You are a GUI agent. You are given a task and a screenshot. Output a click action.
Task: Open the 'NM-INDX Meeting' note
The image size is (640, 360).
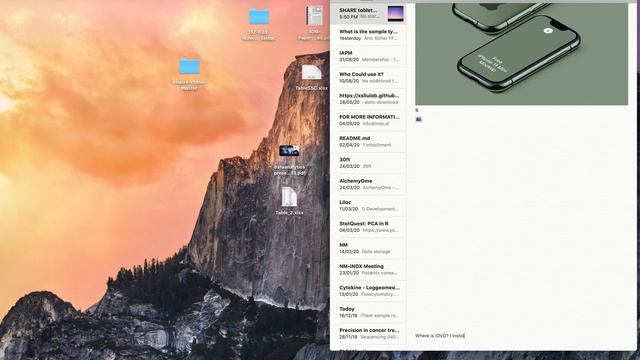click(x=368, y=269)
